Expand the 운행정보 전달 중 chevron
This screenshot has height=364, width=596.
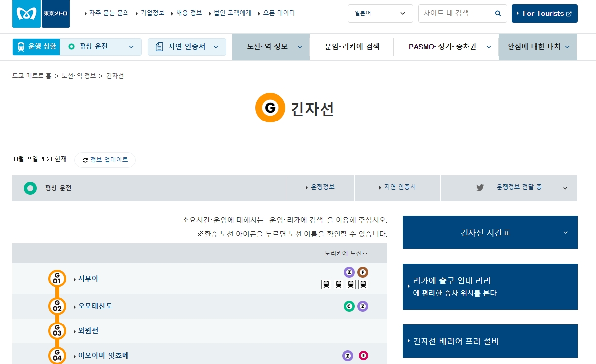(x=565, y=188)
